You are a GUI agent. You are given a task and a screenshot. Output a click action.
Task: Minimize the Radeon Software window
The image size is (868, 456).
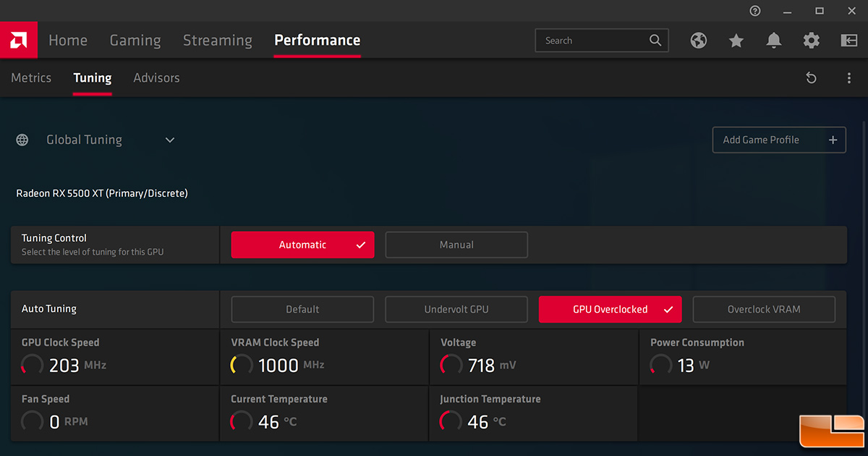coord(788,11)
